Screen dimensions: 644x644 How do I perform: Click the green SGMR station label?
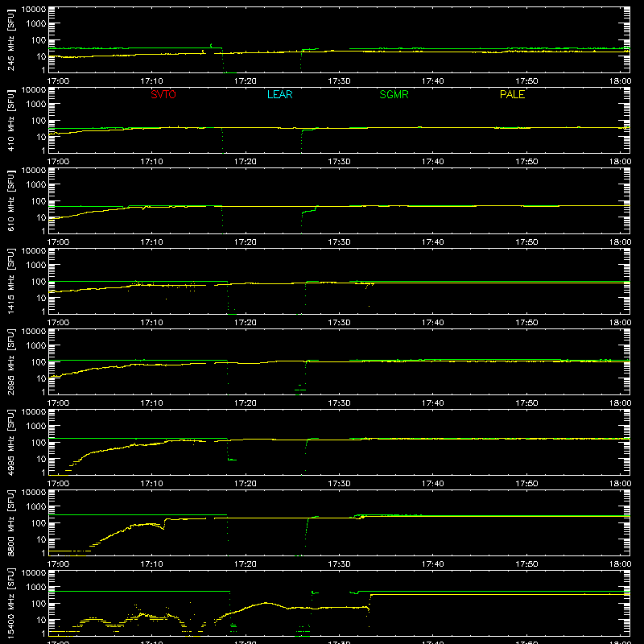(394, 94)
